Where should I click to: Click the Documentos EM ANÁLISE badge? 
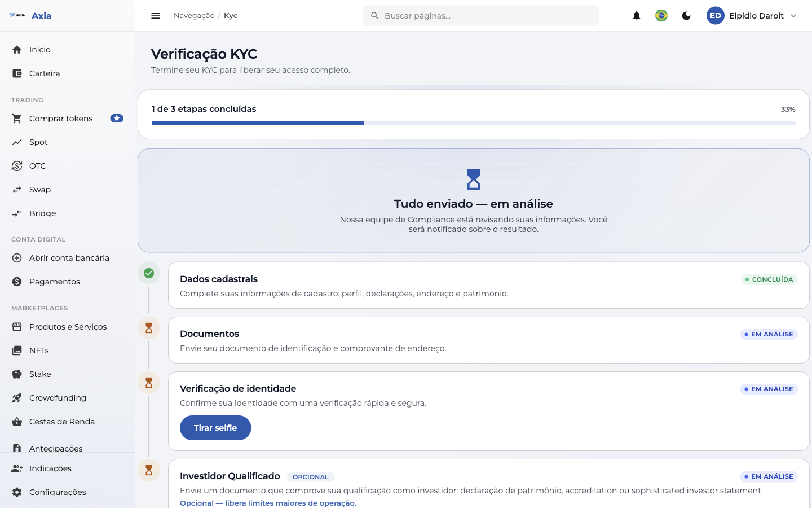[769, 334]
